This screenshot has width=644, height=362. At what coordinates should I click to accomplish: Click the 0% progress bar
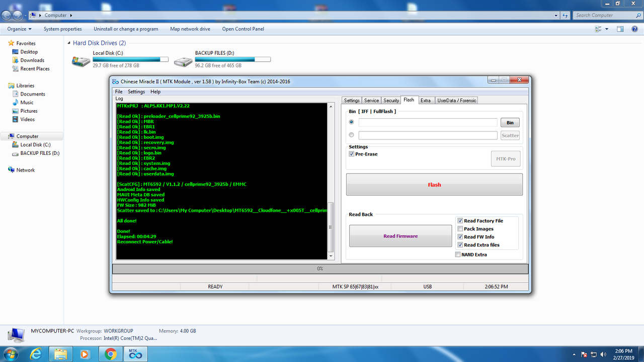coord(320,268)
